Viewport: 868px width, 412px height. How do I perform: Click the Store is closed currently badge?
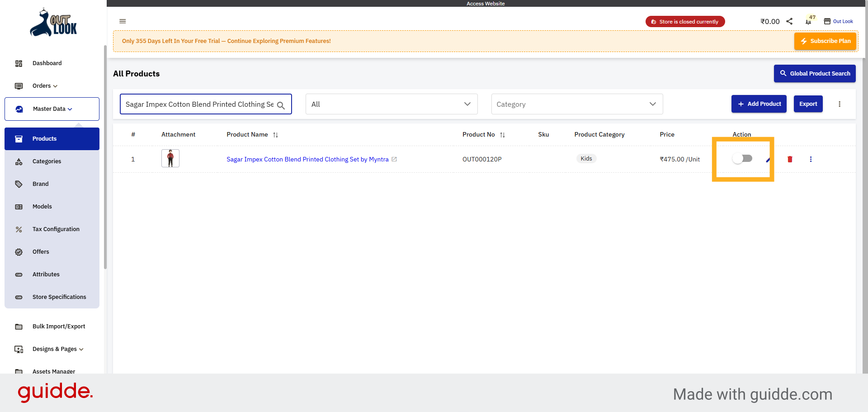click(x=685, y=22)
